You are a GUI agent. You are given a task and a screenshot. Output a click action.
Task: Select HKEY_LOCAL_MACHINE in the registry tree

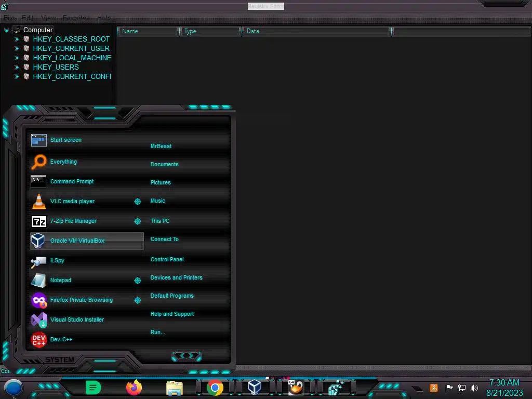(x=72, y=58)
